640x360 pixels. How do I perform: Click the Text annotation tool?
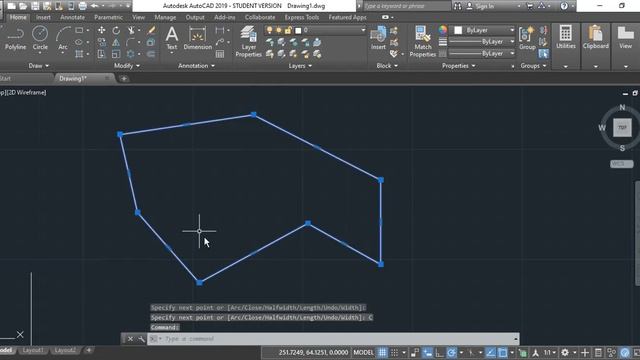pos(172,38)
